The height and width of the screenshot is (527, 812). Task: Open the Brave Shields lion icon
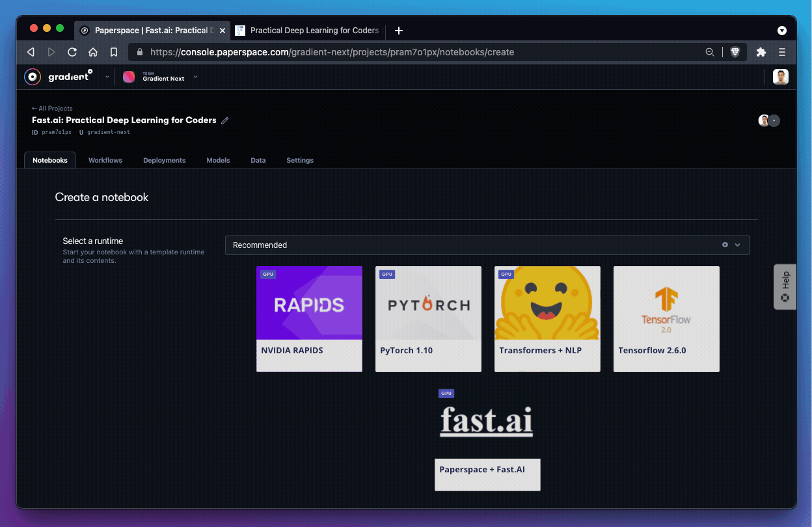735,52
